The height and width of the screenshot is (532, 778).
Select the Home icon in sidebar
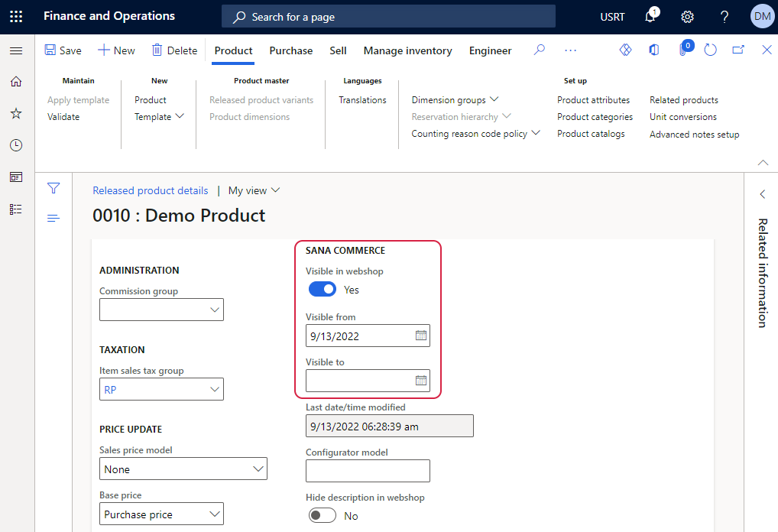coord(16,81)
